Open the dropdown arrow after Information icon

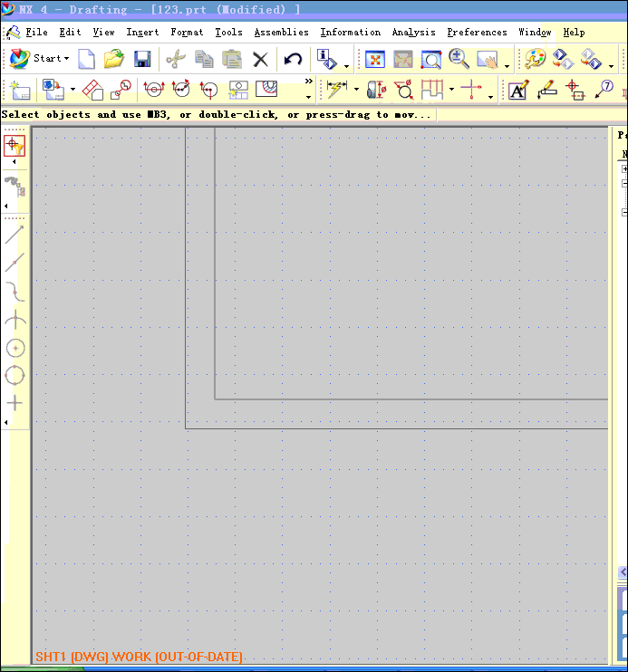click(x=346, y=66)
